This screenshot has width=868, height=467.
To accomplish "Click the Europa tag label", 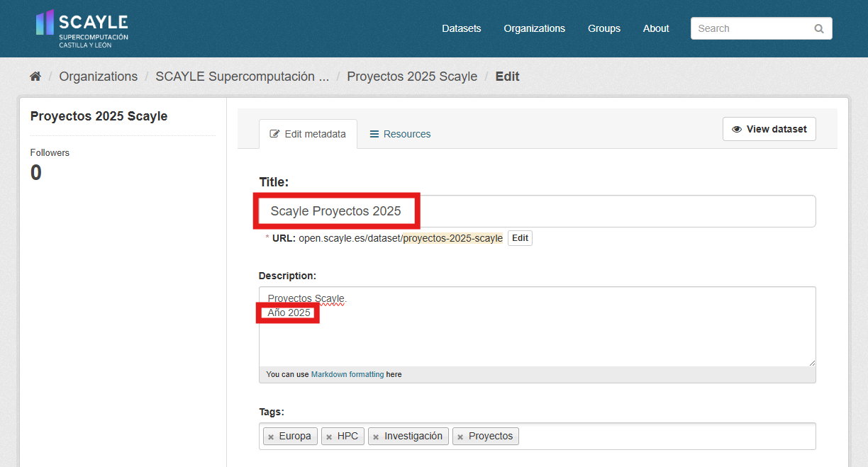I will pos(295,437).
